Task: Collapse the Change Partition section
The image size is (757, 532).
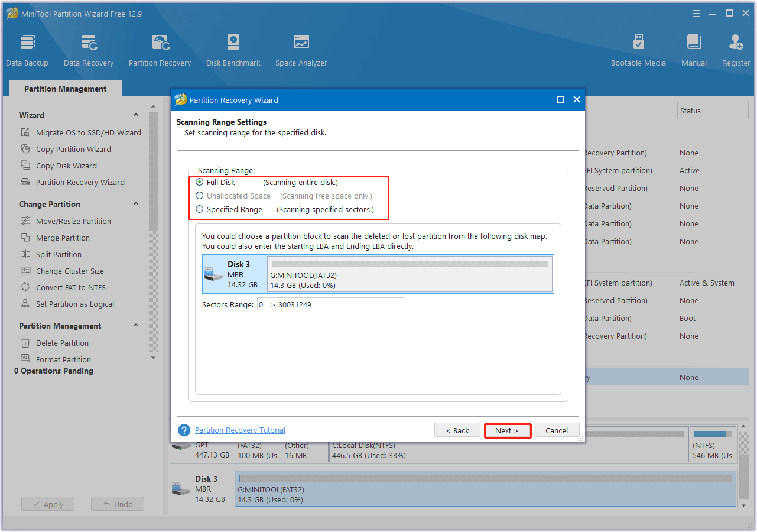Action: pyautogui.click(x=135, y=203)
